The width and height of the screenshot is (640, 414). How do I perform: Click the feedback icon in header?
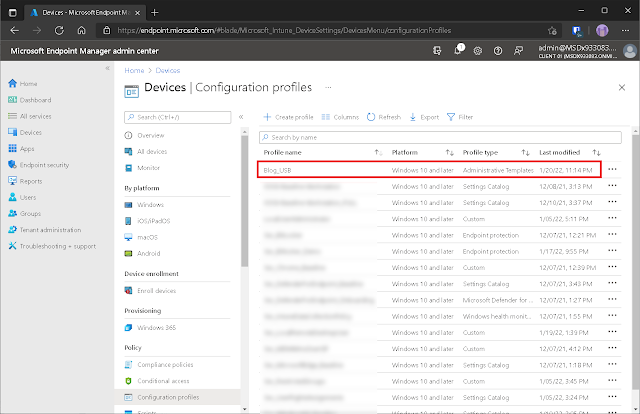518,51
